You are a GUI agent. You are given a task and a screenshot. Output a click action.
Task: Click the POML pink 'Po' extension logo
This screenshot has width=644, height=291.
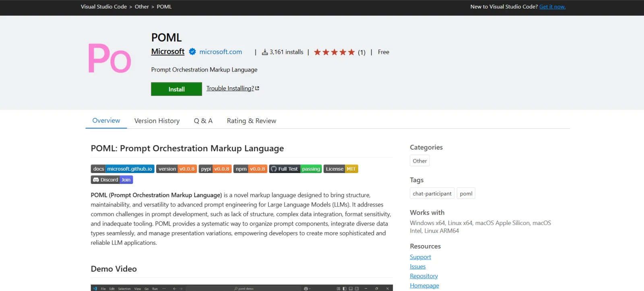tap(109, 58)
